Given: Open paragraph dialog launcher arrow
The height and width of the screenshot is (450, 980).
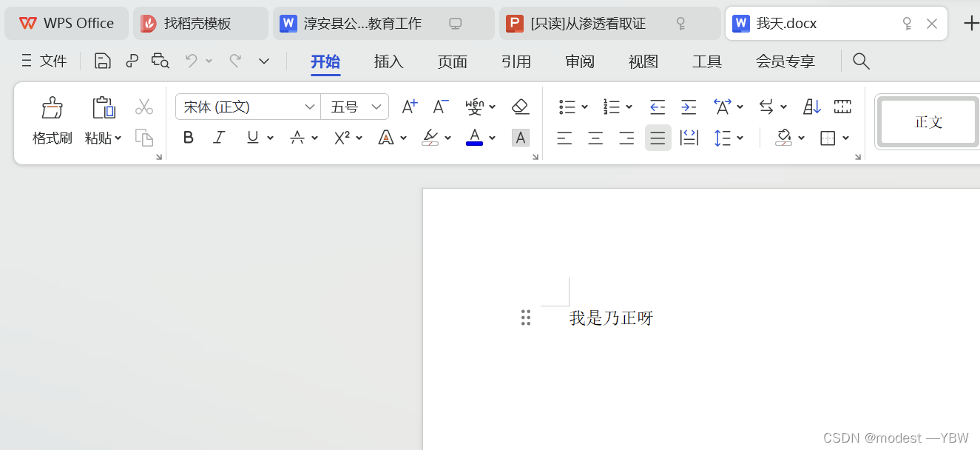Looking at the screenshot, I should [858, 157].
